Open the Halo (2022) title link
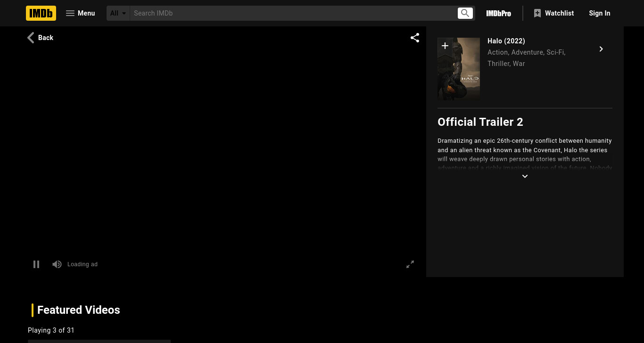This screenshot has width=644, height=343. (x=506, y=41)
